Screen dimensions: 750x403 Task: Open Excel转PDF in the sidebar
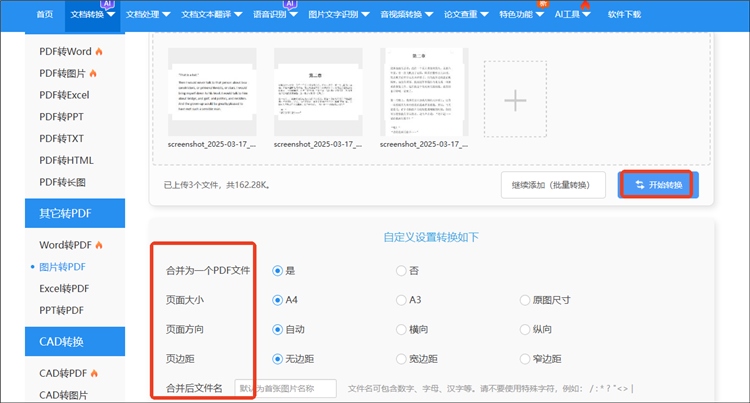(x=64, y=289)
